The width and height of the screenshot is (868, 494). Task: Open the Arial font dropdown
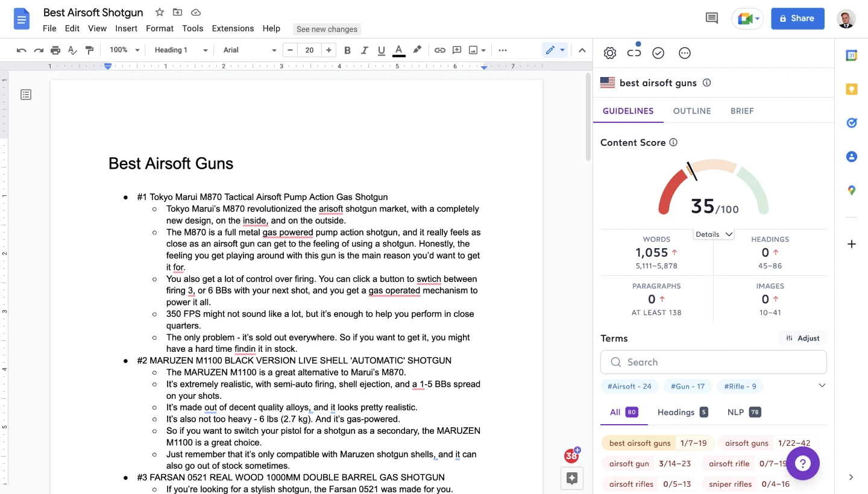click(250, 50)
